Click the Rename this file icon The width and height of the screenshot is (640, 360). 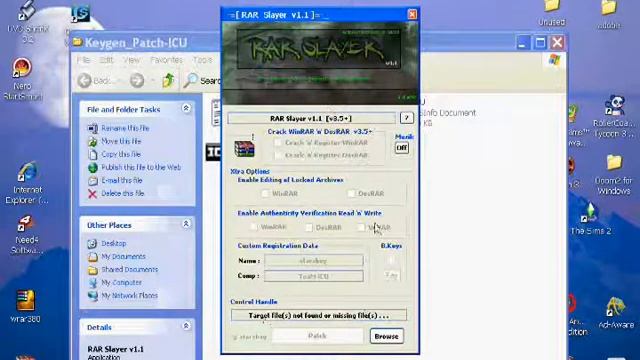pyautogui.click(x=93, y=128)
